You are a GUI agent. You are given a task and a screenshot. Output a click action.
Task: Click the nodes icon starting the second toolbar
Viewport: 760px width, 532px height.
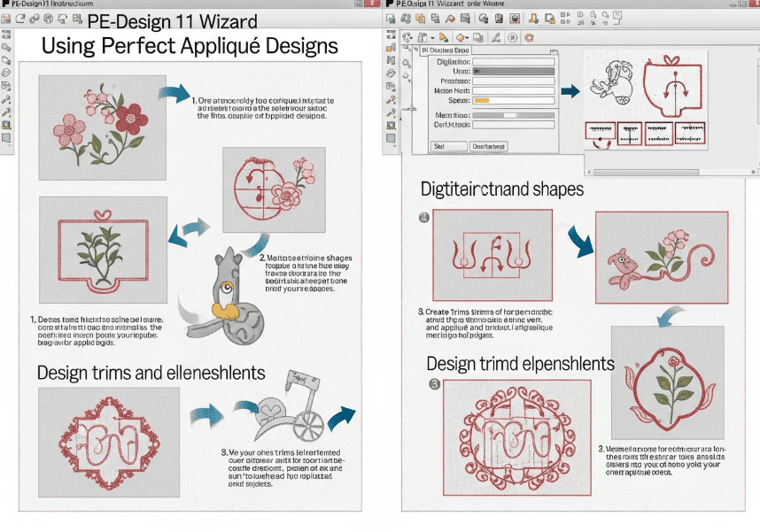pyautogui.click(x=407, y=37)
